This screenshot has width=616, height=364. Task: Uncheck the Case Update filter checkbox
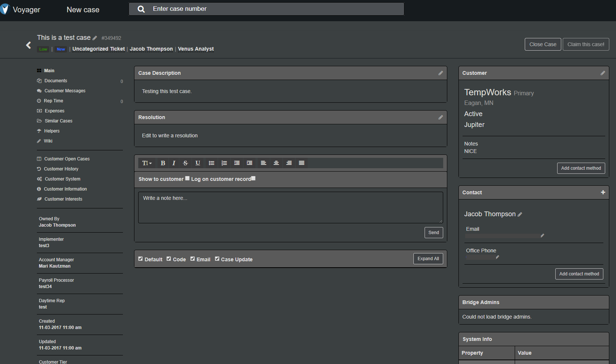pos(217,259)
